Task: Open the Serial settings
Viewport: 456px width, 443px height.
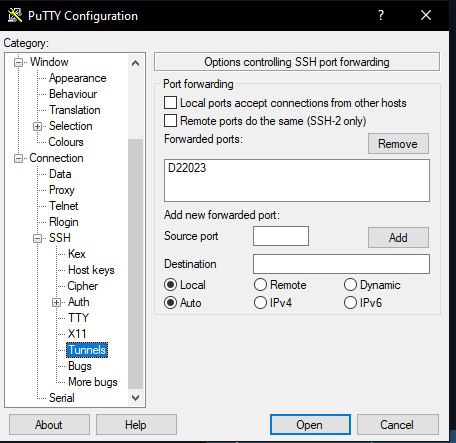Action: click(62, 398)
